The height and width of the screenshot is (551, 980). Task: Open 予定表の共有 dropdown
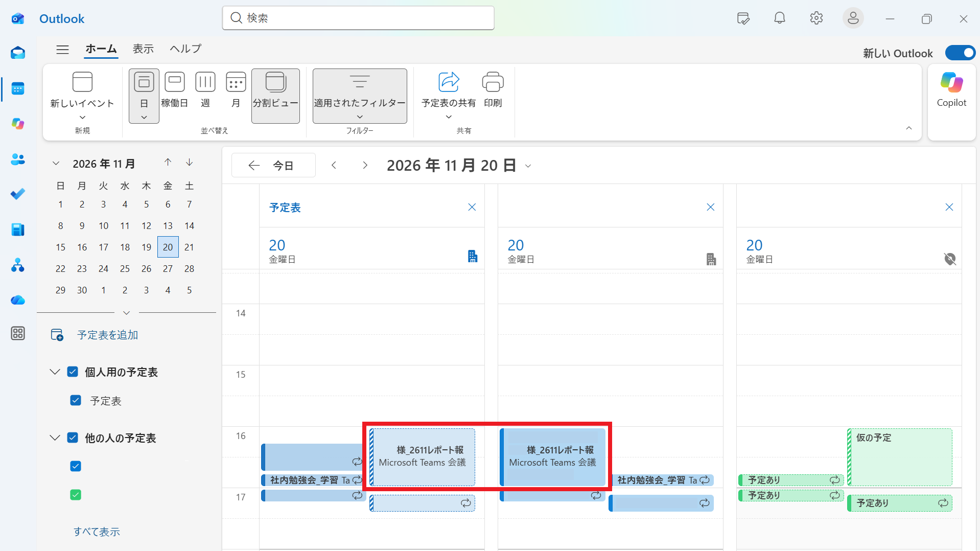click(449, 117)
